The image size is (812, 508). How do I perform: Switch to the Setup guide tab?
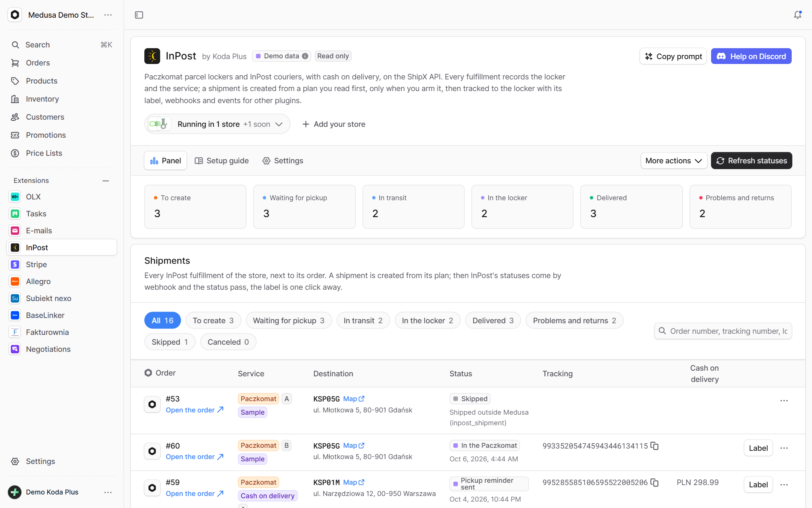(222, 161)
